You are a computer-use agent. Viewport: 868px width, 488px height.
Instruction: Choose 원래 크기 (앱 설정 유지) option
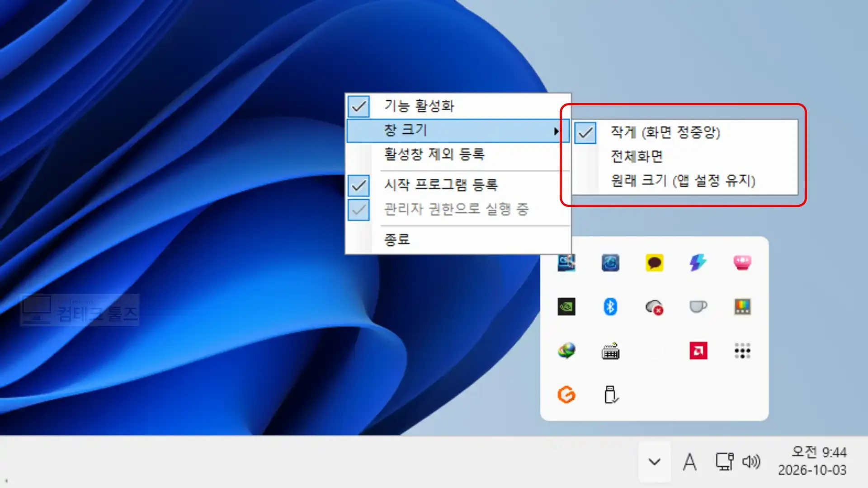click(685, 181)
